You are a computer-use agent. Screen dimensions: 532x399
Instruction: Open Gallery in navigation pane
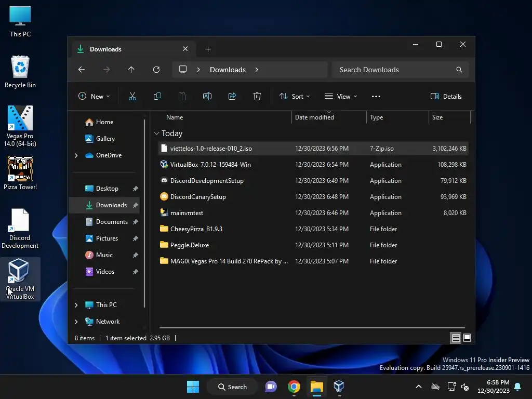coord(105,138)
